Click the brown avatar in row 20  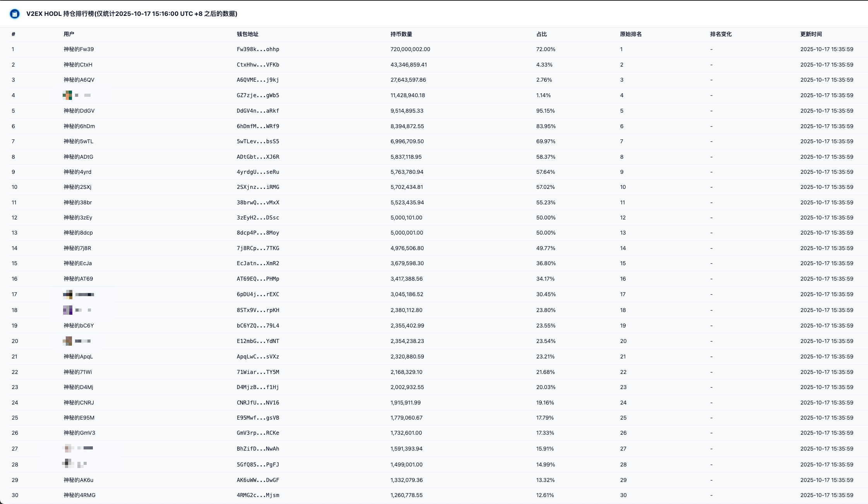(x=68, y=341)
